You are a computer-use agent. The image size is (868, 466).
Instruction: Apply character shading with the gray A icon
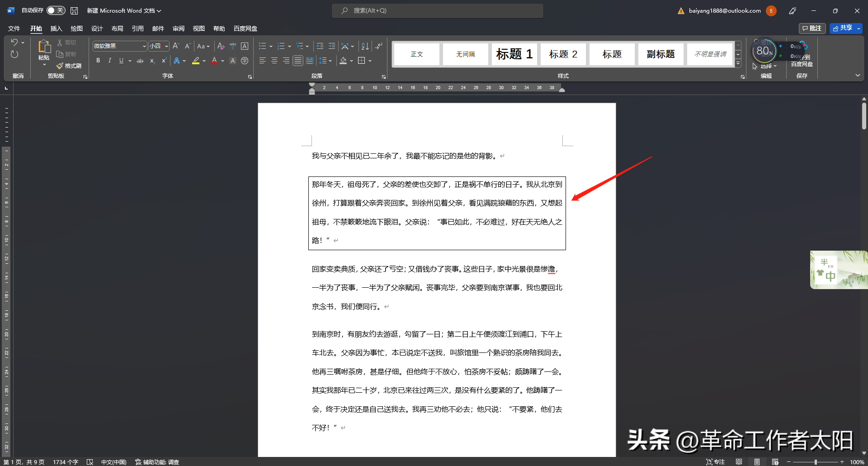point(233,61)
